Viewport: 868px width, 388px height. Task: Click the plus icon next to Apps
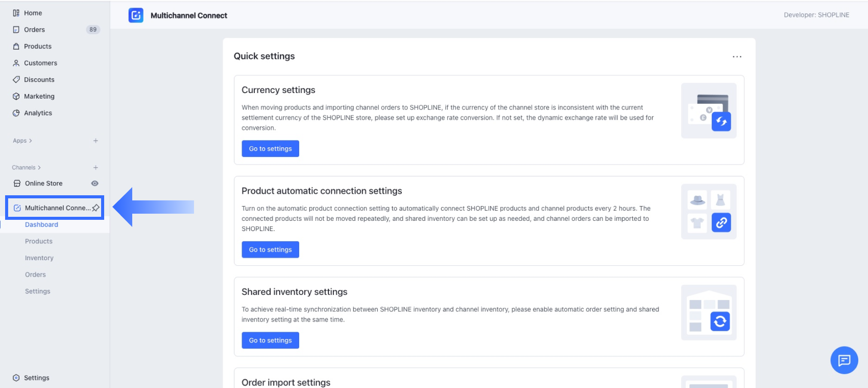[95, 141]
